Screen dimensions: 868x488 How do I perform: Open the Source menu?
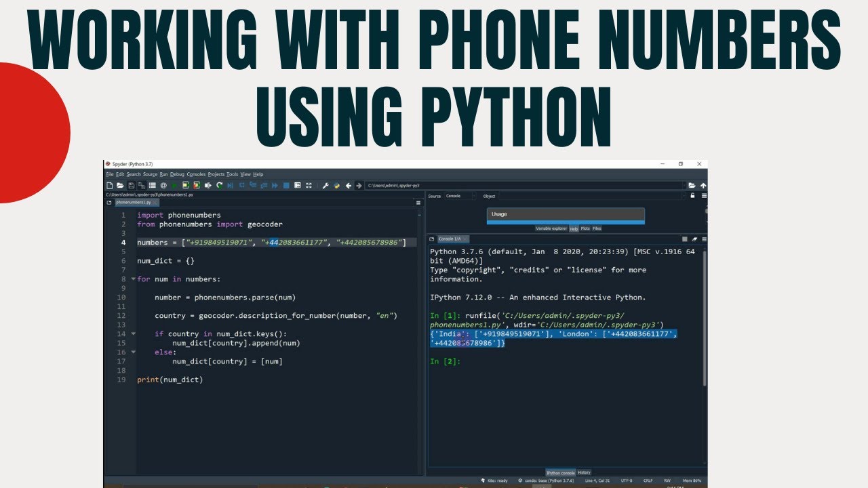(150, 174)
